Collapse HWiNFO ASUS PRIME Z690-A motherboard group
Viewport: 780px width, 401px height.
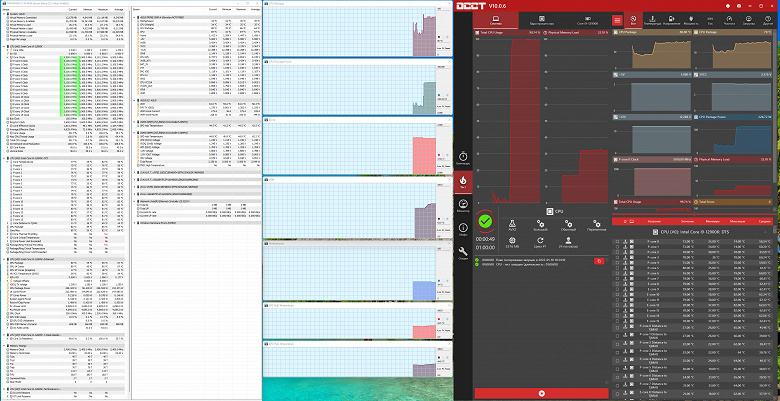(x=136, y=17)
